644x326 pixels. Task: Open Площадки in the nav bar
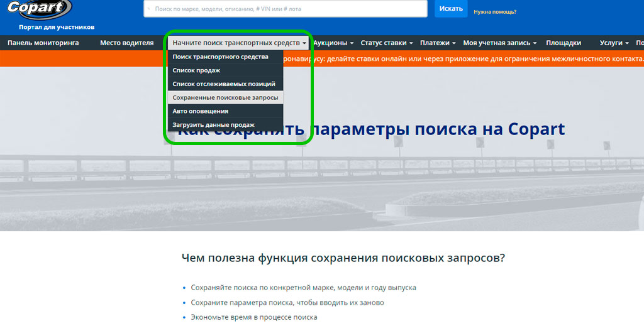563,43
